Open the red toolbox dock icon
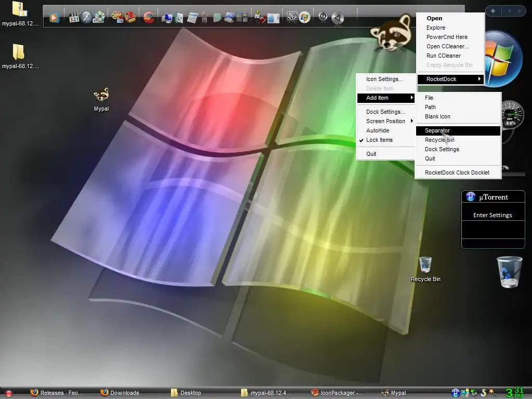Viewport: 532px width, 399px height. click(x=130, y=17)
